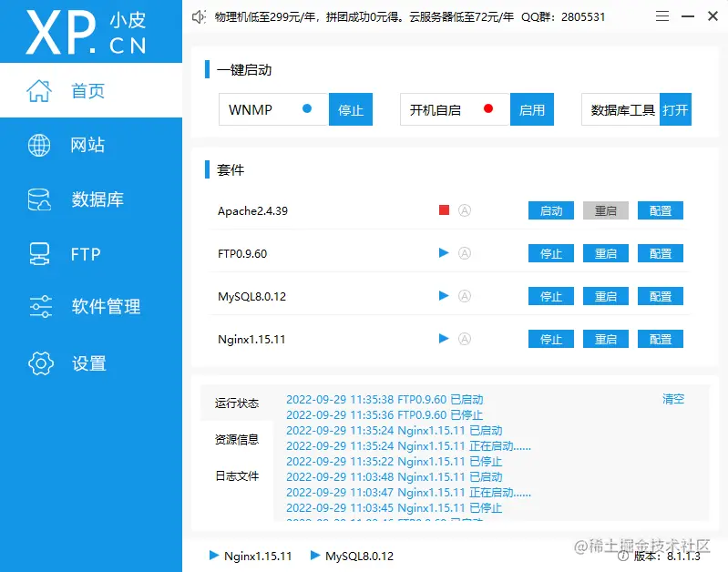
Task: Stop WNMP with 停止 button
Action: click(351, 109)
